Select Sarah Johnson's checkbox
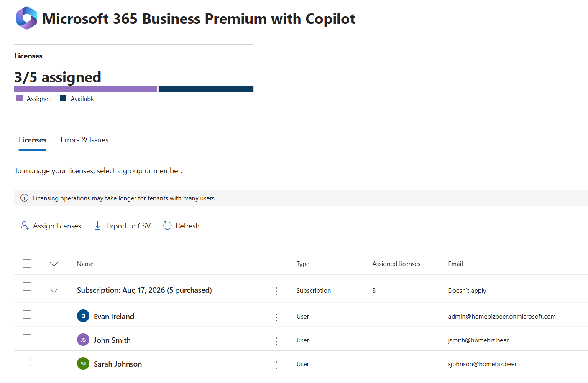The width and height of the screenshot is (588, 383). point(27,362)
